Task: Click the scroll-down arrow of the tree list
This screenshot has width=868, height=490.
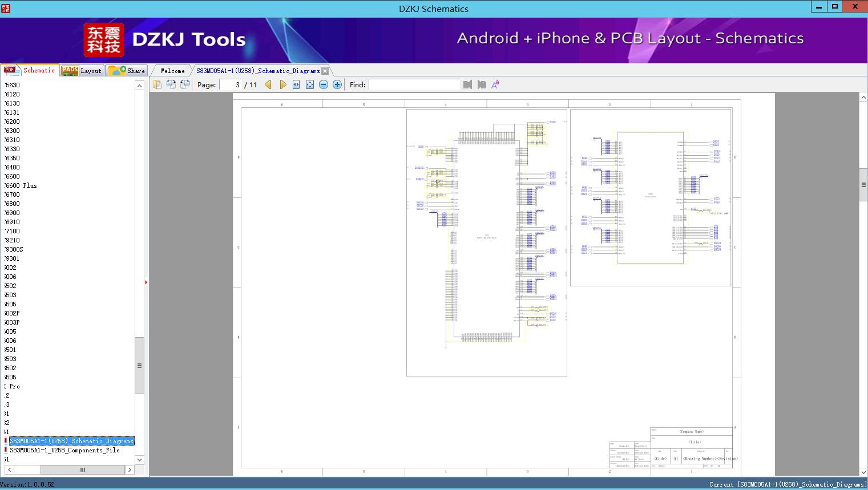Action: 139,460
